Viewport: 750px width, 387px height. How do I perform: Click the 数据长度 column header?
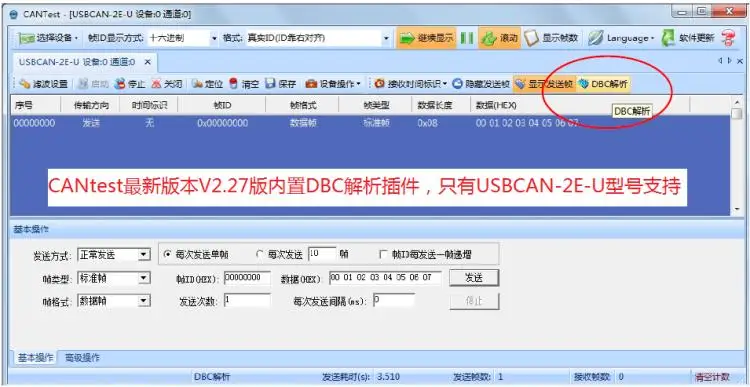[441, 105]
